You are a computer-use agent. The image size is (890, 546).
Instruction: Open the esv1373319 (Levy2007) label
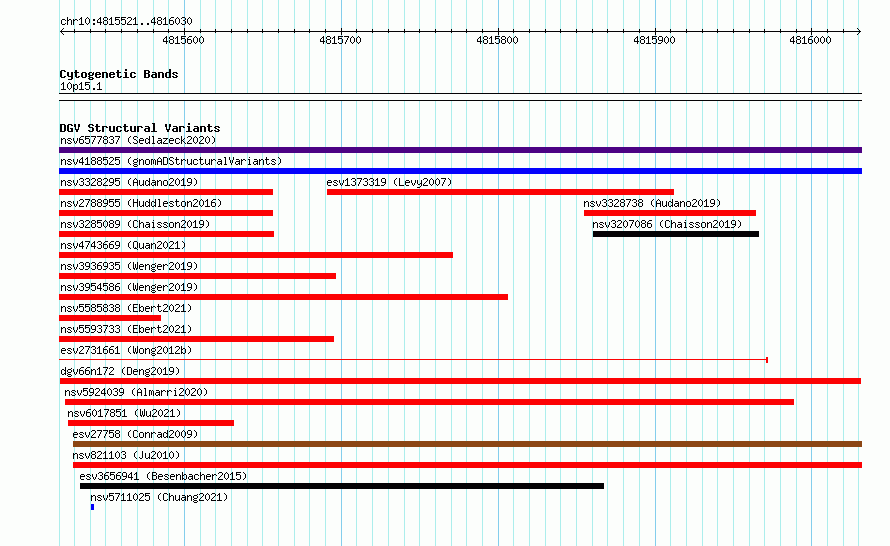coord(389,182)
